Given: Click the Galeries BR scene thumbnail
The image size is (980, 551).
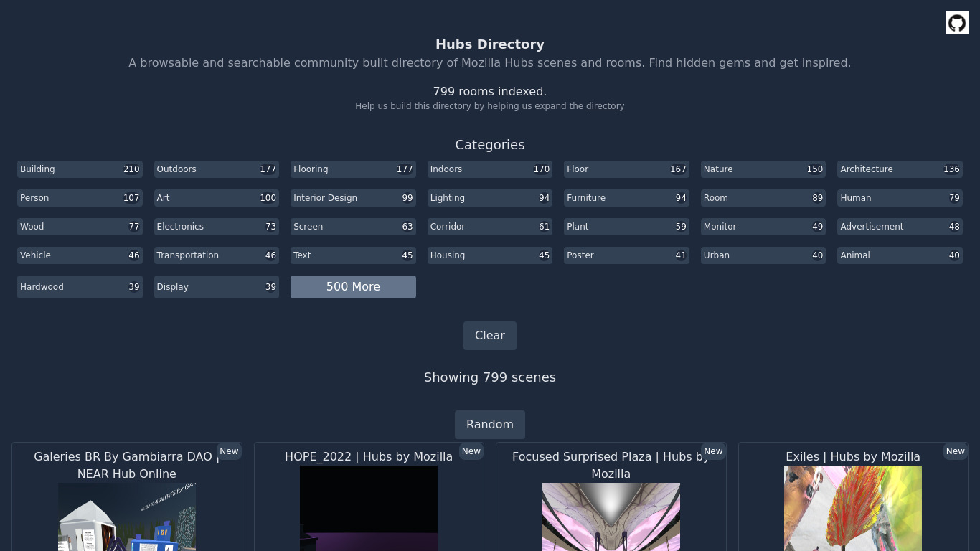Looking at the screenshot, I should coord(127,517).
